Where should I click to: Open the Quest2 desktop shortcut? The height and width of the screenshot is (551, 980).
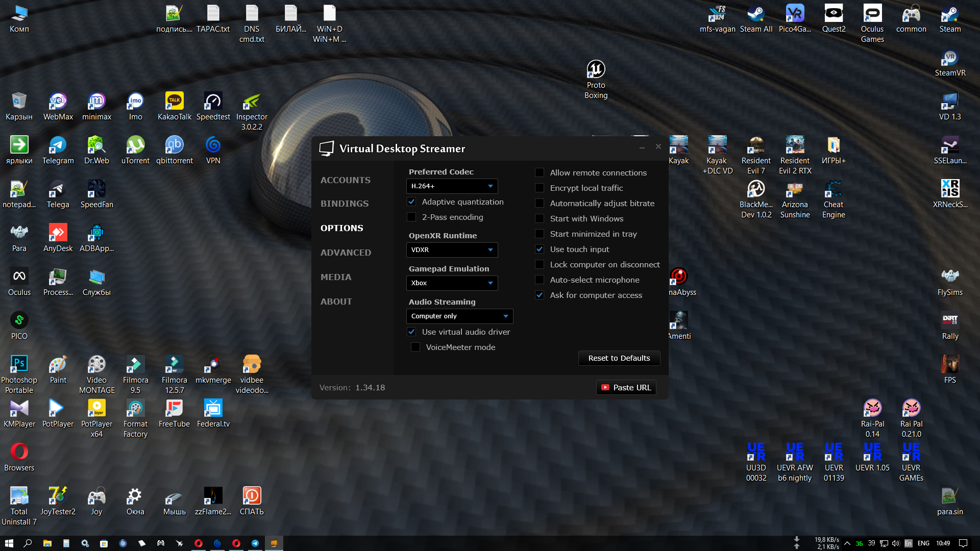(x=834, y=18)
